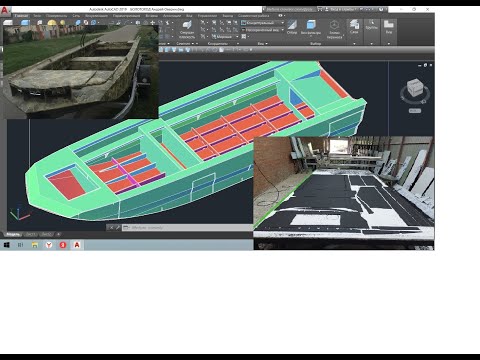The image size is (480, 360).
Task: Open Windows Start menu
Action: click(6, 245)
